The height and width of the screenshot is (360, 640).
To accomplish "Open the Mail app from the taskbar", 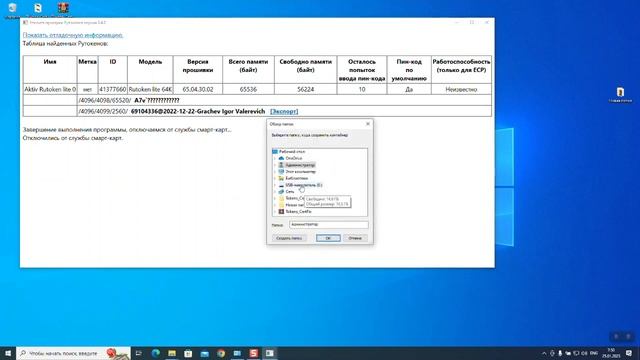I will tap(204, 353).
